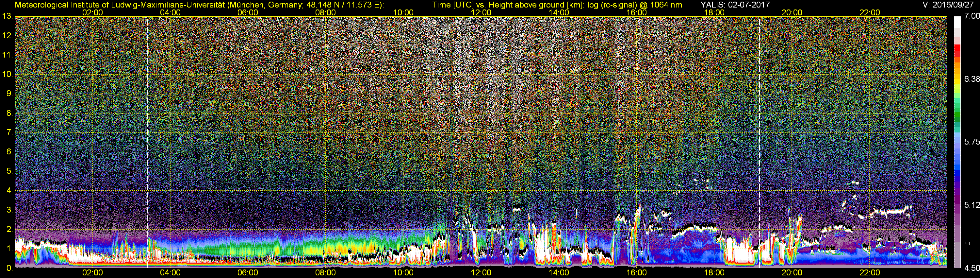
Task: Click the 16:00 label on the top time axis
Action: (636, 12)
